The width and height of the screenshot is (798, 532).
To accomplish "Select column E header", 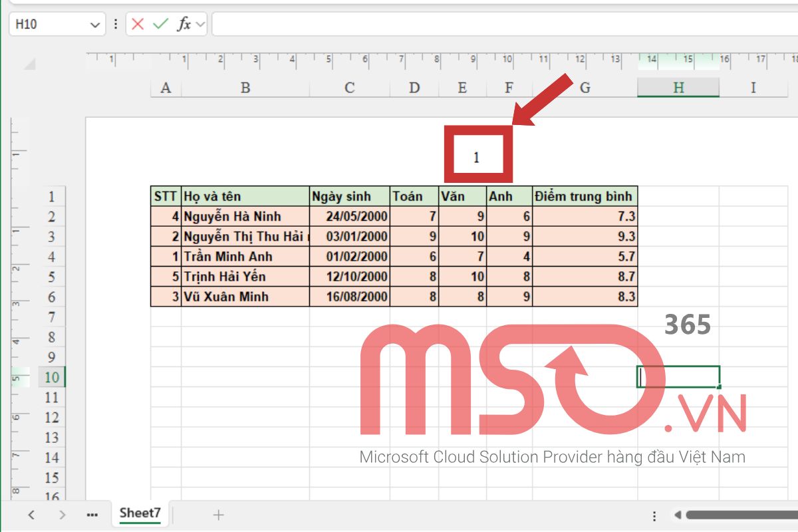I will [463, 88].
